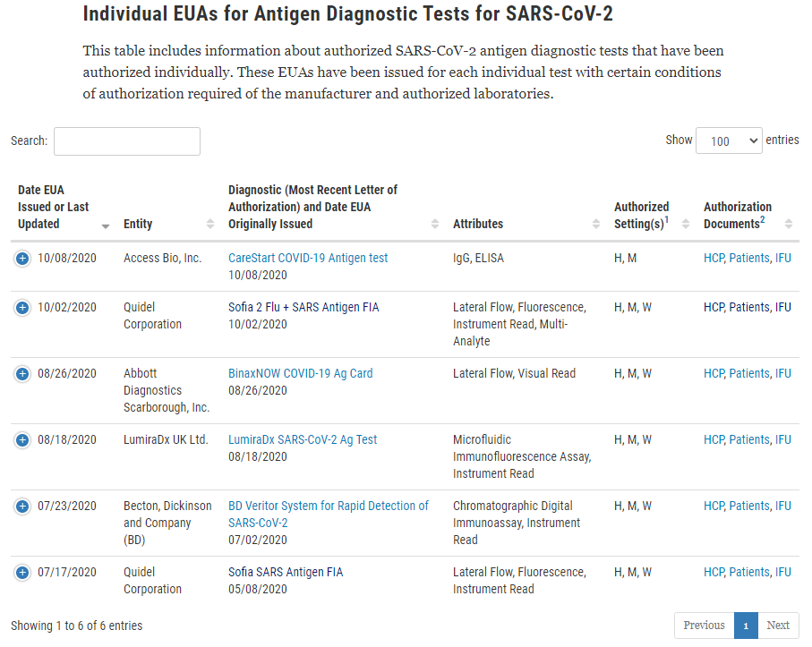Open HCP document for Becton, Dickinson row
Image resolution: width=812 pixels, height=647 pixels.
click(x=714, y=506)
